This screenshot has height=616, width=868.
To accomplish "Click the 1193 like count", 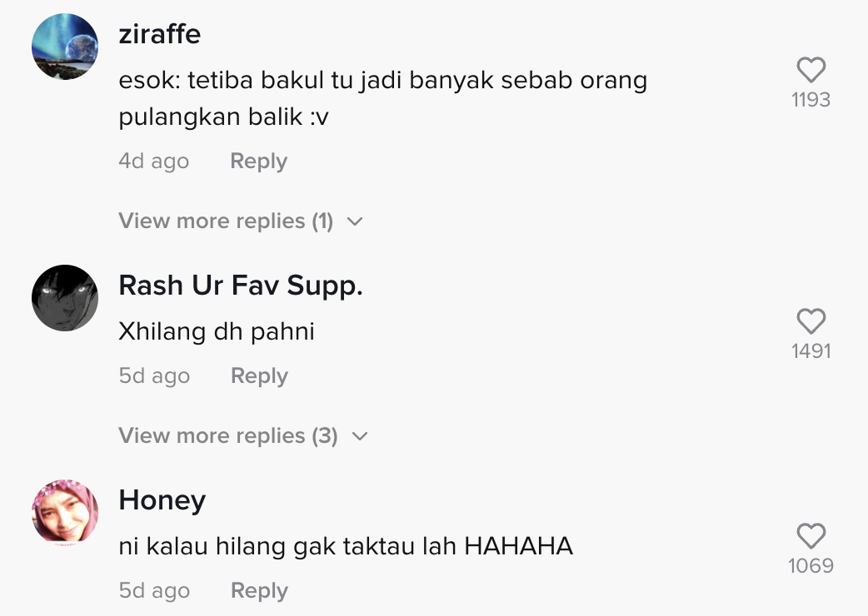I will (x=811, y=100).
